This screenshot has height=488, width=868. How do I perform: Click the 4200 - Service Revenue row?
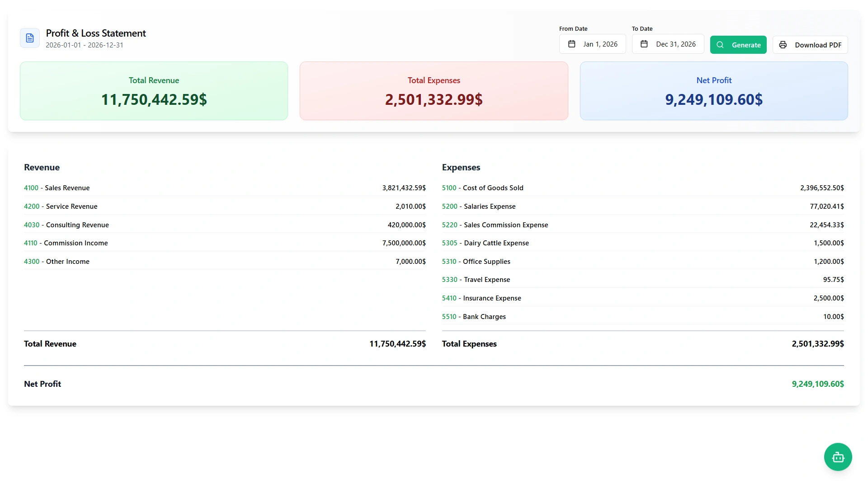pyautogui.click(x=225, y=206)
